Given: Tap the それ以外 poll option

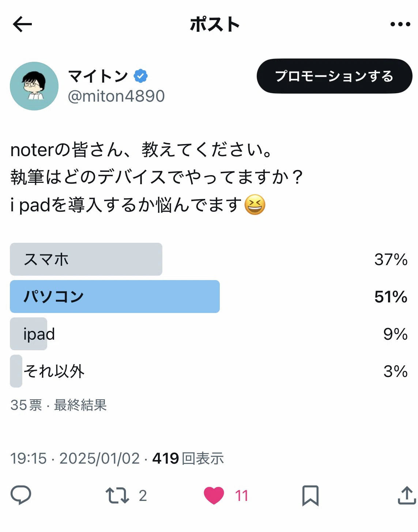Looking at the screenshot, I should 209,371.
